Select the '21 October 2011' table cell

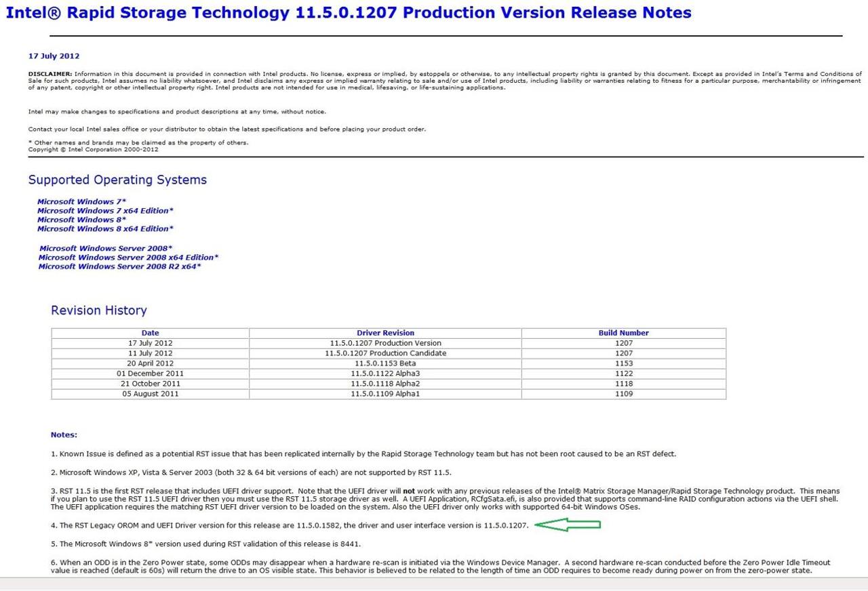coord(151,384)
